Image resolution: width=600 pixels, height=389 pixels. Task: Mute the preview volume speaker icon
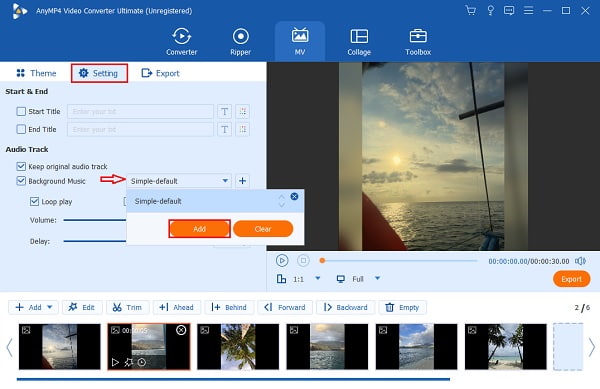tap(580, 261)
